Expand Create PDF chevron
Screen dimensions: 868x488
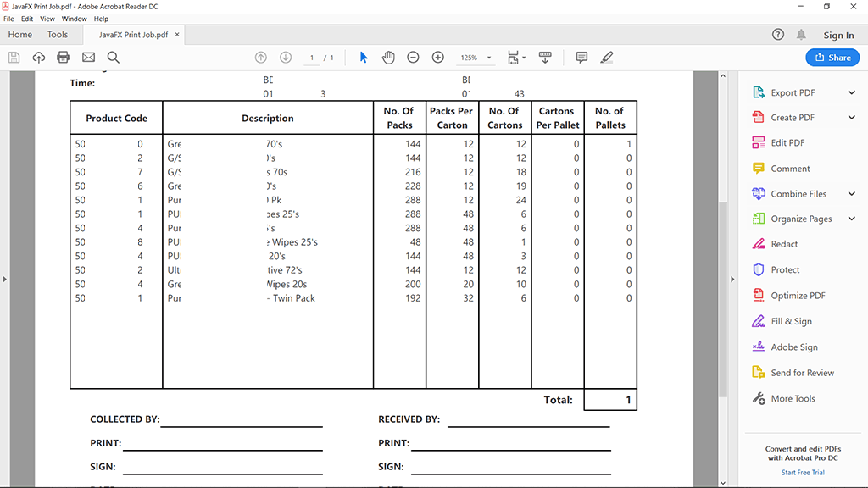pos(851,117)
